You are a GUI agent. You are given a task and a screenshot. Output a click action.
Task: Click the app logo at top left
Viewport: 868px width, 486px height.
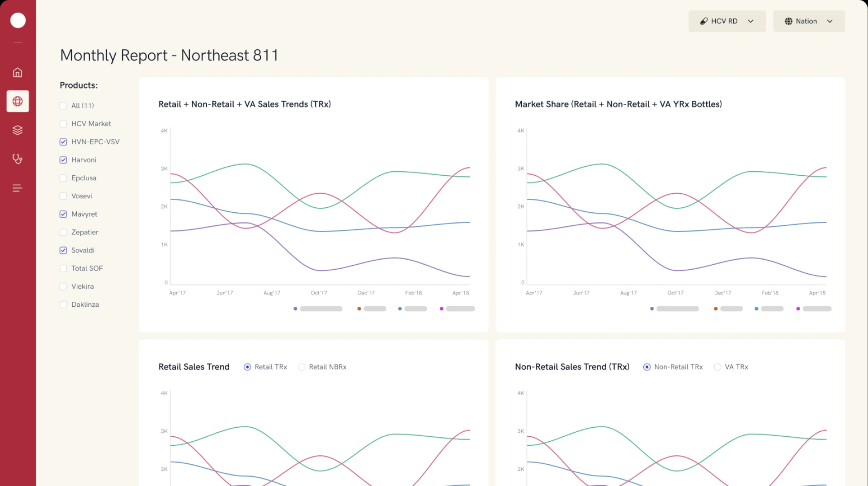point(18,20)
